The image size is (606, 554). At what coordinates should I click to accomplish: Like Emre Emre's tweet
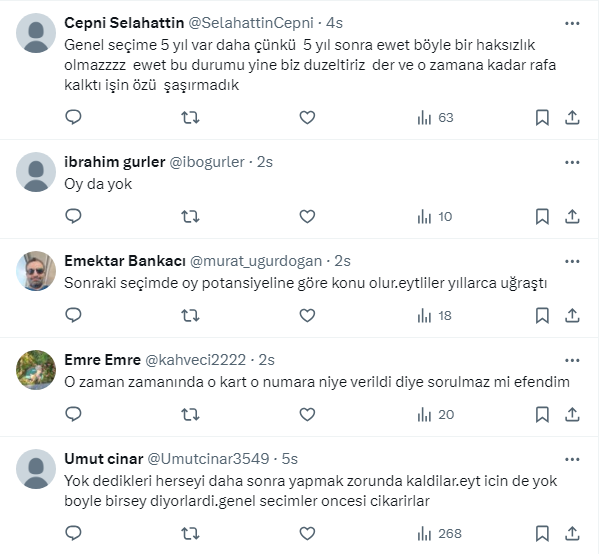tap(305, 414)
